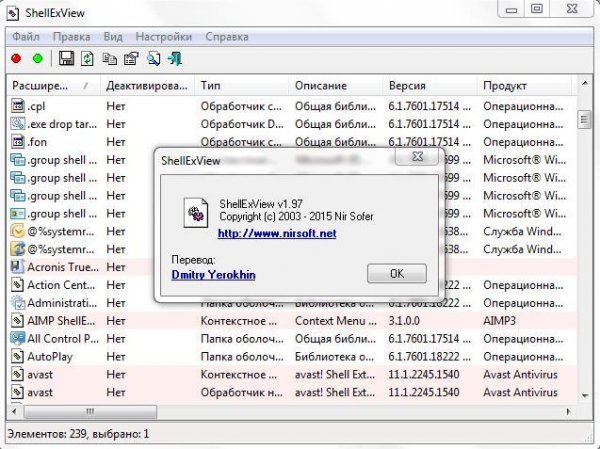The height and width of the screenshot is (449, 600).
Task: Copy selected items using the copy icon
Action: [109, 59]
